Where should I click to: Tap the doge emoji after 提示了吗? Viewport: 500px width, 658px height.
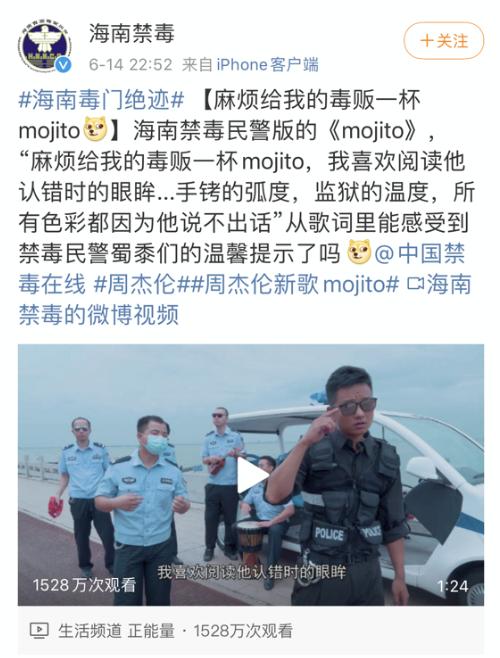tap(359, 253)
